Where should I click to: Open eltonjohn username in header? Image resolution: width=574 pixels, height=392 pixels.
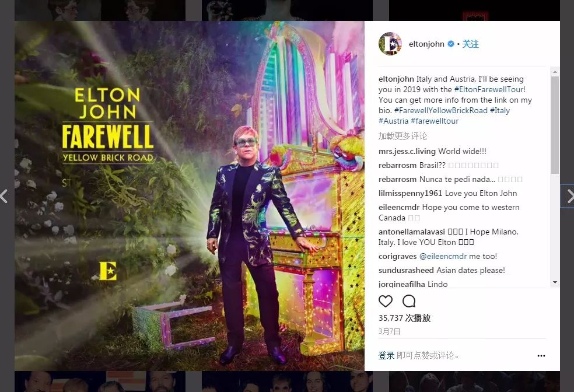point(426,44)
